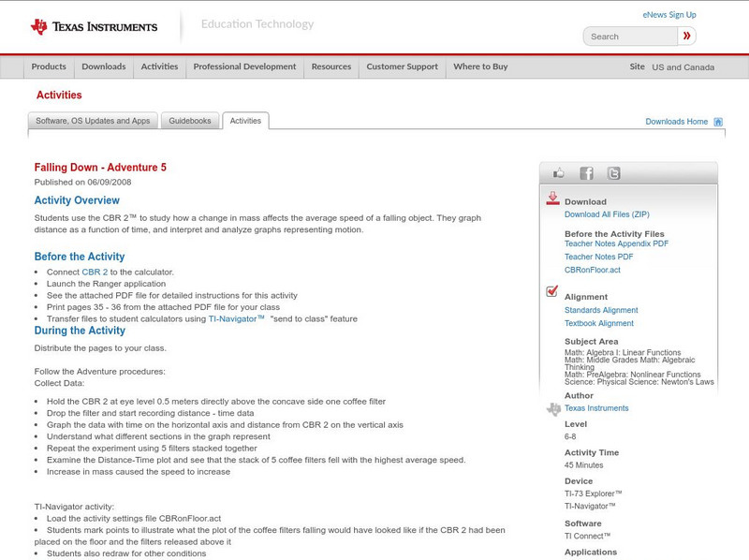Change site region US and Canada
Screen dimensions: 749x560
coord(683,67)
